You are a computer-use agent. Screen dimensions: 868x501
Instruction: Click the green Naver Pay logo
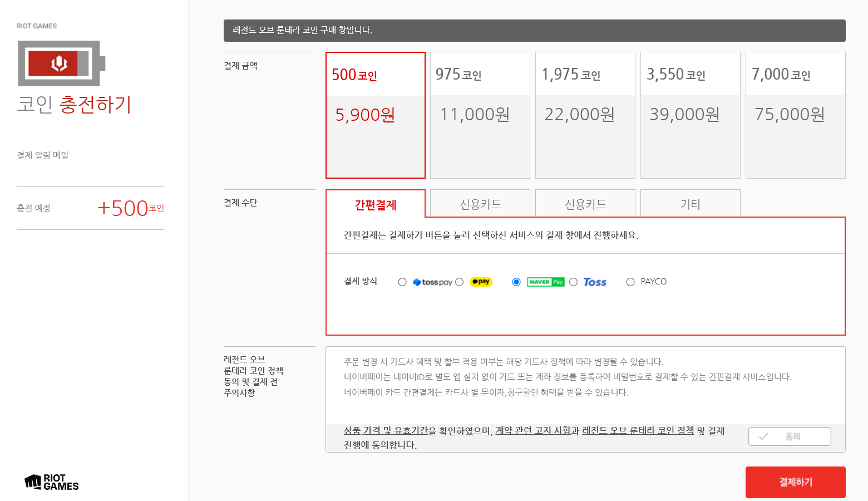tap(545, 282)
